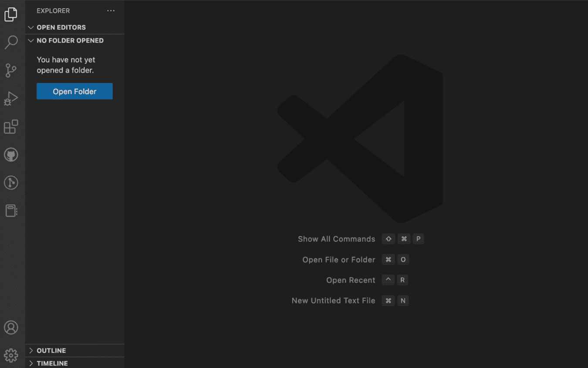Open the Manage gear icon

pyautogui.click(x=11, y=355)
